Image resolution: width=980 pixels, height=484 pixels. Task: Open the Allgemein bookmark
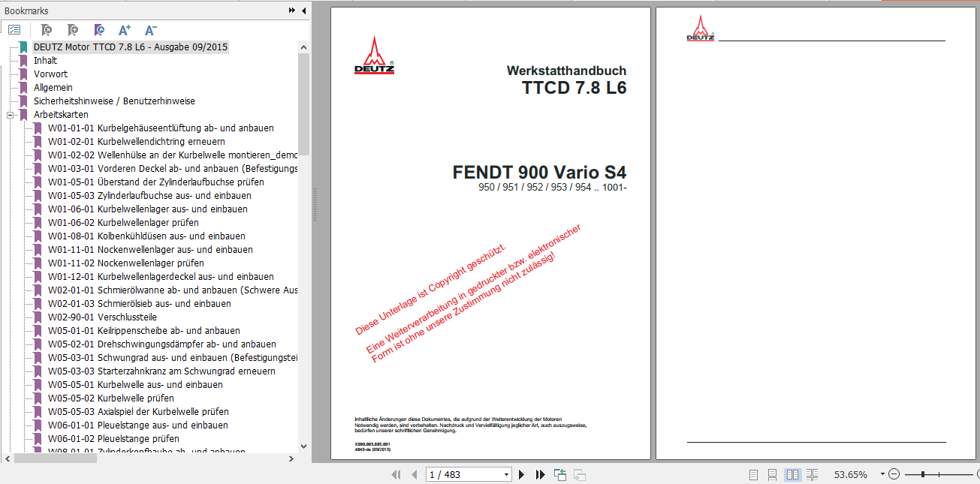(53, 87)
